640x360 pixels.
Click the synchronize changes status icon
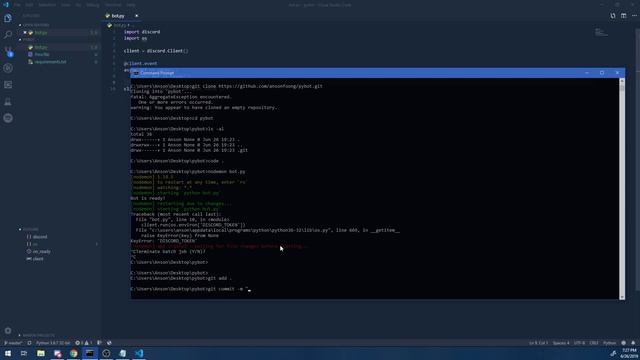coord(29,343)
